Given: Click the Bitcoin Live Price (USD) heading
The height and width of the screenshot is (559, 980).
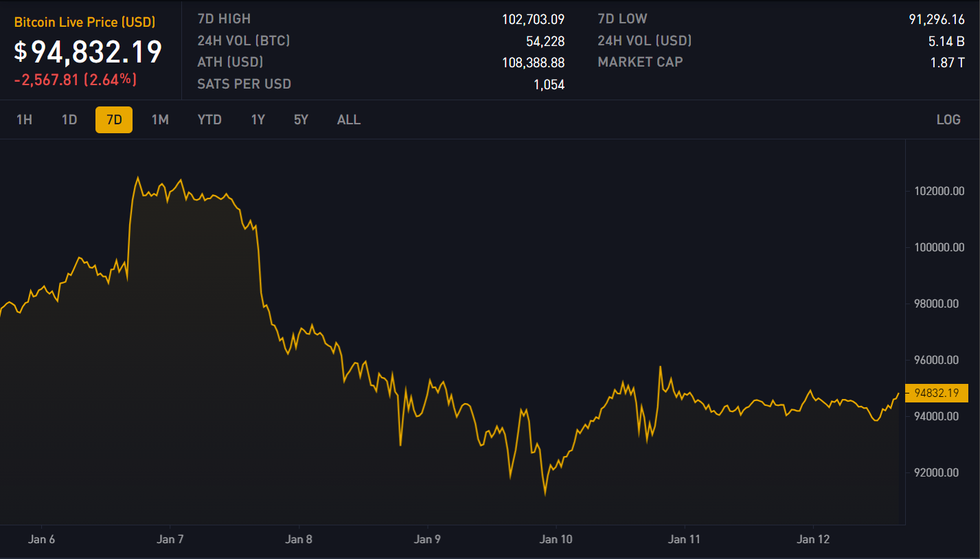Looking at the screenshot, I should pos(84,23).
